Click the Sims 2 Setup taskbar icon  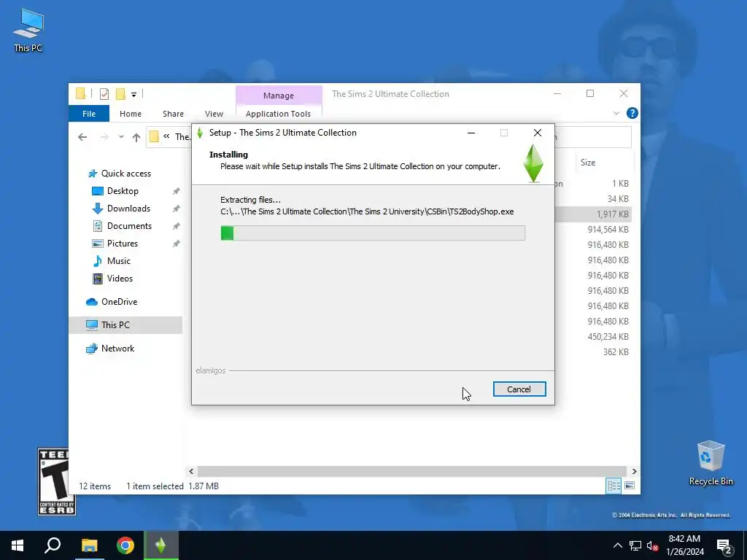pyautogui.click(x=160, y=545)
